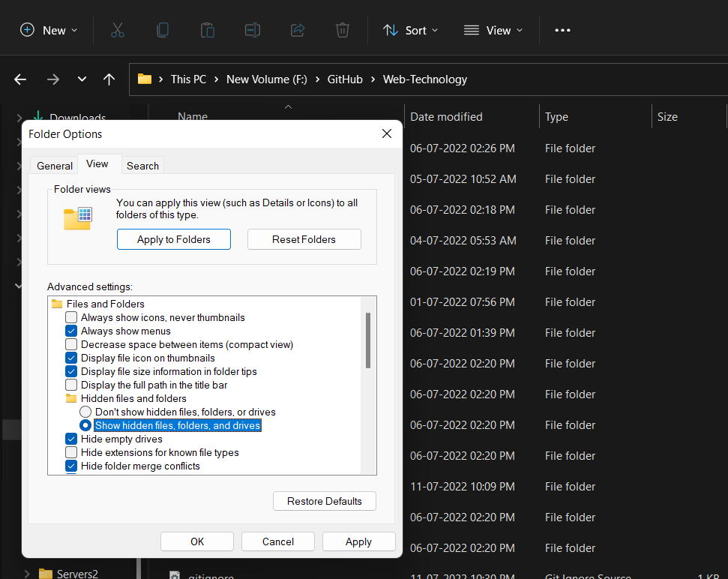Click the Restore Defaults button

(x=324, y=501)
